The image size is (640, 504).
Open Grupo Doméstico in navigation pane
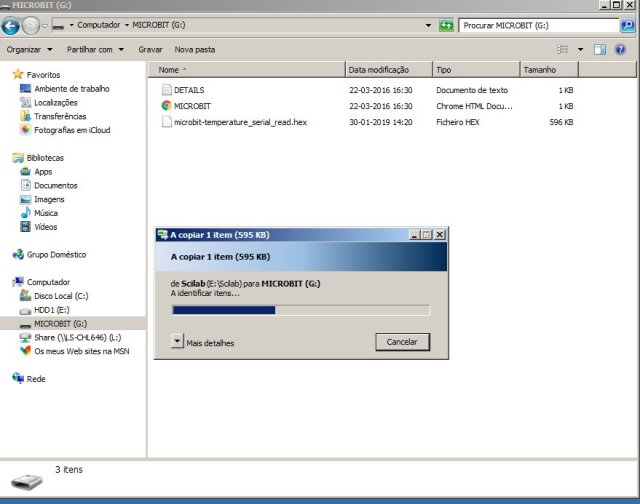[x=56, y=255]
